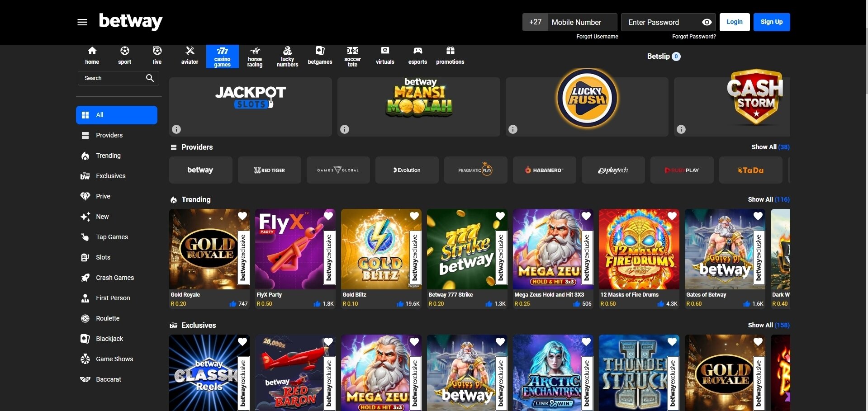Select the Baccarat category
This screenshot has width=868, height=411.
(x=117, y=379)
